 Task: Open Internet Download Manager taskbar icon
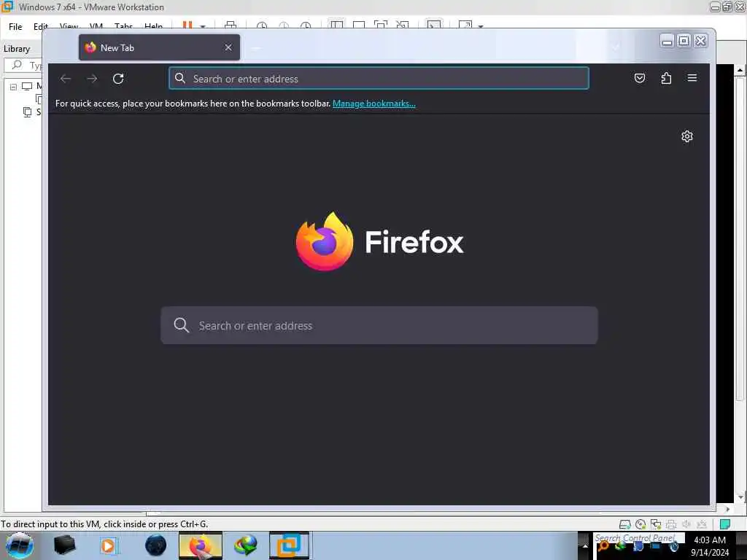pos(245,545)
